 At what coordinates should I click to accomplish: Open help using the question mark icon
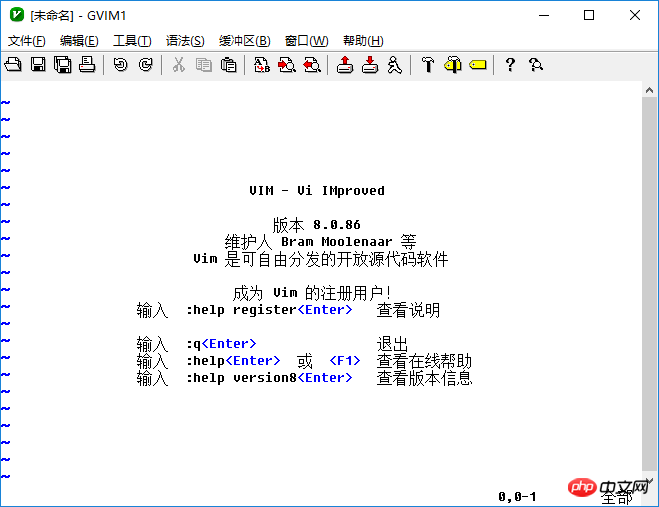(x=510, y=65)
